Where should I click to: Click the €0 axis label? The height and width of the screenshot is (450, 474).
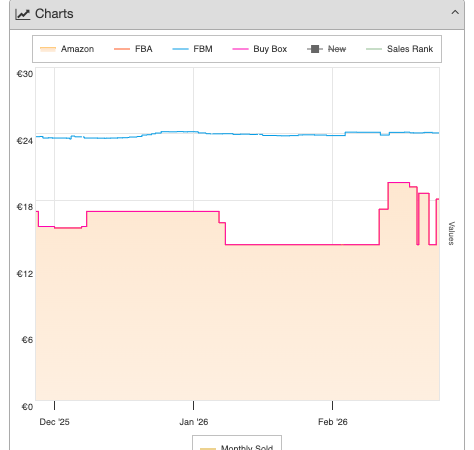tap(27, 407)
